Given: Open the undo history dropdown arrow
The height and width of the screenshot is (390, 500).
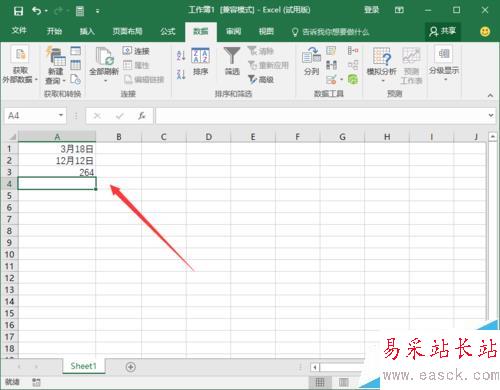Looking at the screenshot, I should 46,11.
